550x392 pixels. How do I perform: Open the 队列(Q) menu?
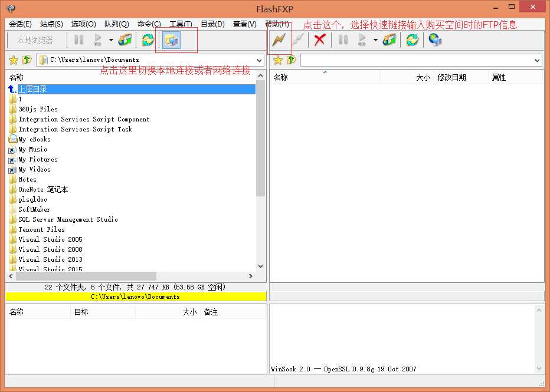117,24
